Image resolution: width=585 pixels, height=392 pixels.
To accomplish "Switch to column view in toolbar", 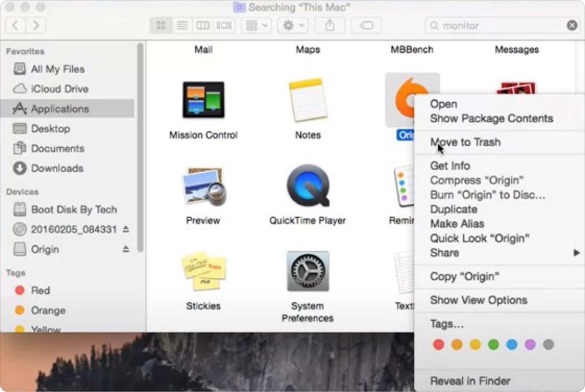I will (203, 26).
